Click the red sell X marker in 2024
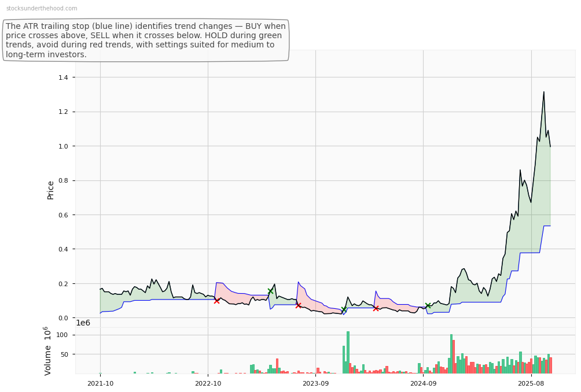Image resolution: width=581 pixels, height=392 pixels. click(x=376, y=308)
